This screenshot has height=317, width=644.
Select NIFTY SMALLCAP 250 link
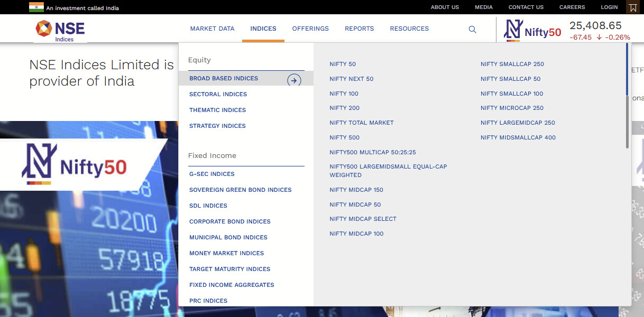pyautogui.click(x=512, y=64)
